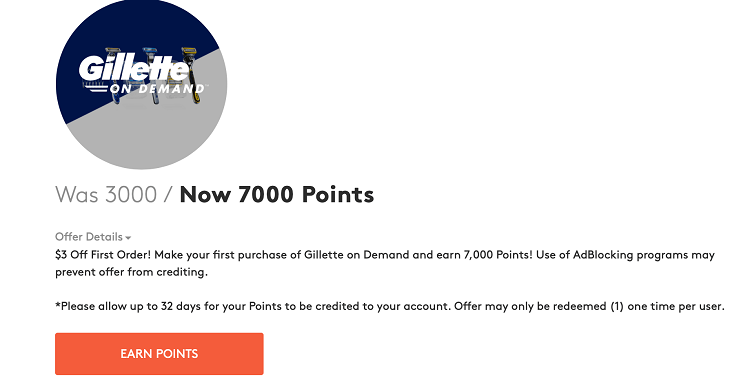Click the white Gillette wordmark in the logo

(133, 68)
